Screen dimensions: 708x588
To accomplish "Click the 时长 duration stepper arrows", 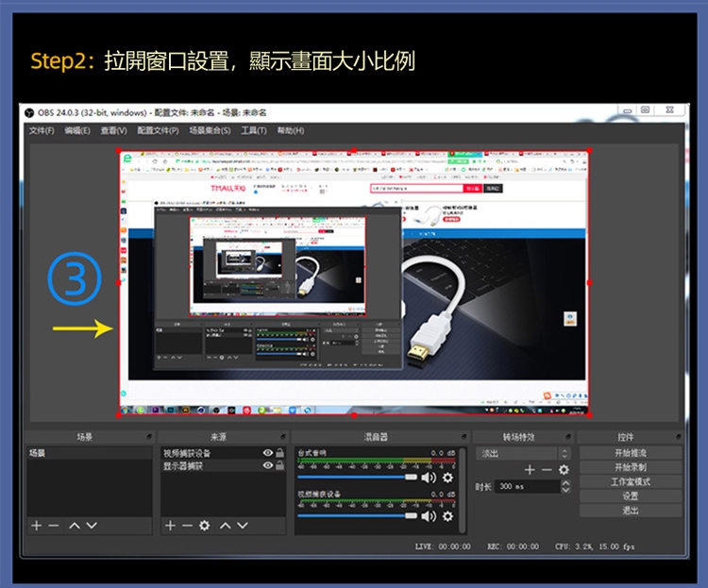I will [x=565, y=487].
